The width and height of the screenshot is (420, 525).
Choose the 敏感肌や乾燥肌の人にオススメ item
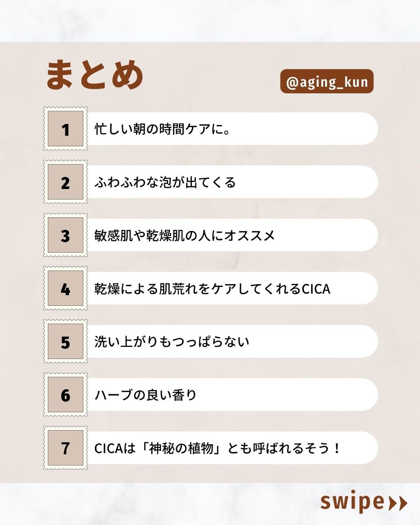[184, 236]
